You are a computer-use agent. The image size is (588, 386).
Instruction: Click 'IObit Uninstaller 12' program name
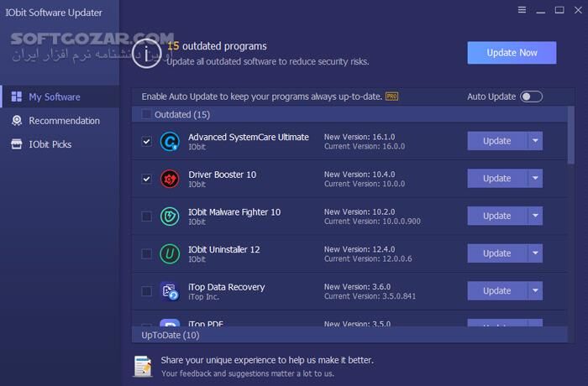tap(224, 249)
